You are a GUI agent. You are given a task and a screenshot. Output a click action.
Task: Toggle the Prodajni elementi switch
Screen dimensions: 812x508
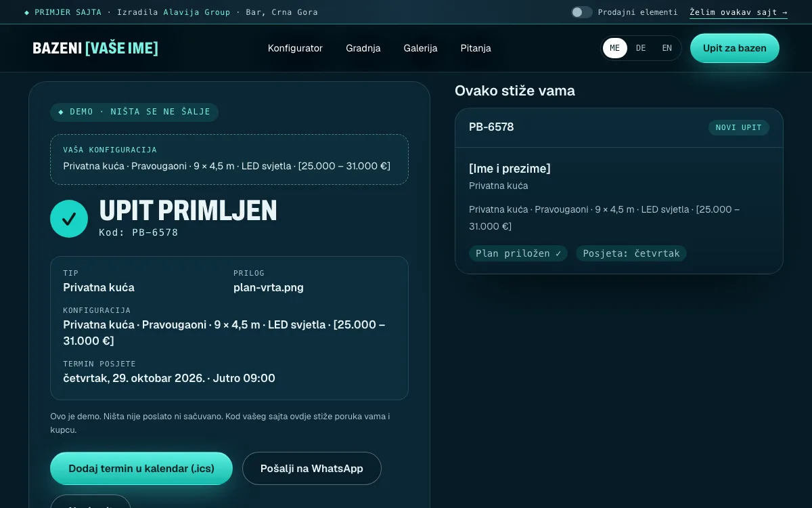tap(581, 12)
